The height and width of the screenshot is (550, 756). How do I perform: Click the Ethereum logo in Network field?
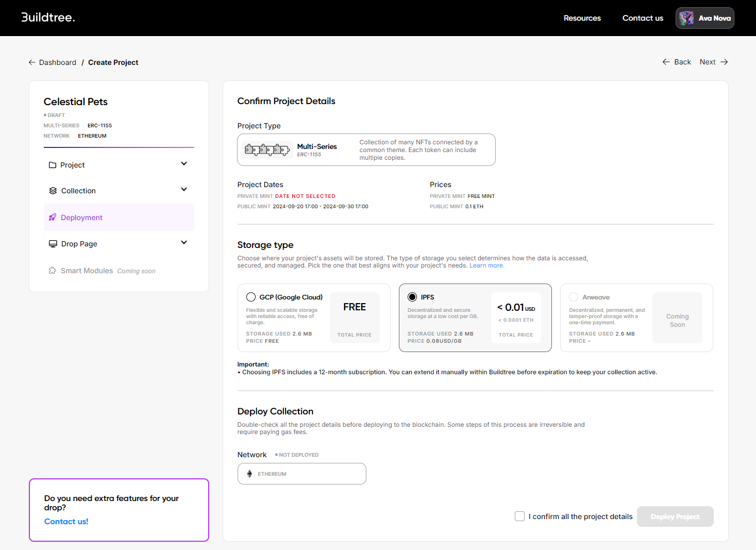(x=249, y=474)
